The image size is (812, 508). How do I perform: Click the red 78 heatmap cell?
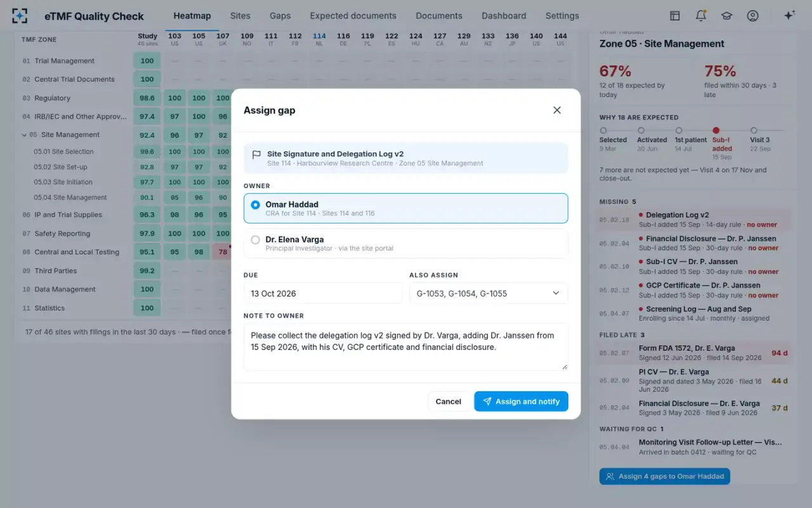tap(223, 252)
